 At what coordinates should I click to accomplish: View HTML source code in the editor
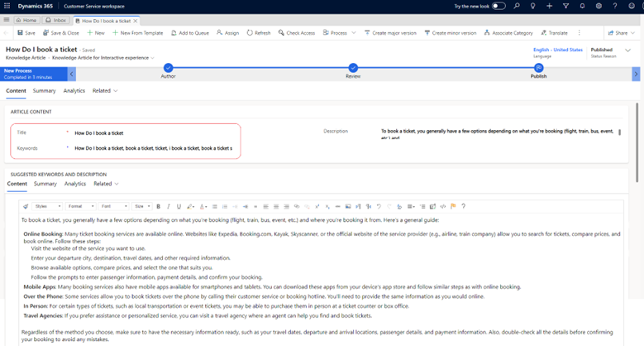(443, 207)
